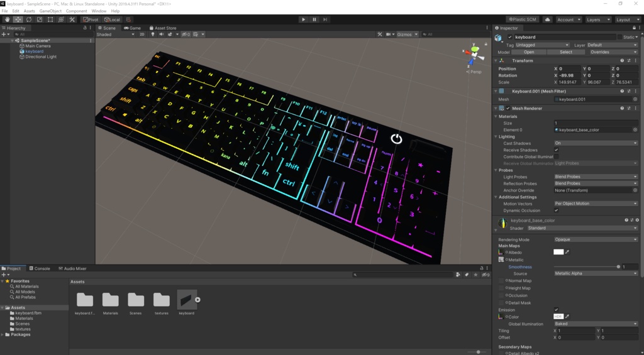Open the GameObject menu

point(50,11)
